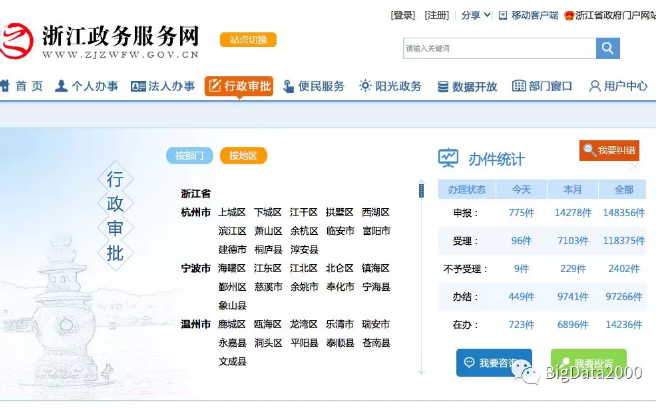656x408 pixels.
Task: Open 部门窗口 from navigation bar
Action: click(542, 87)
